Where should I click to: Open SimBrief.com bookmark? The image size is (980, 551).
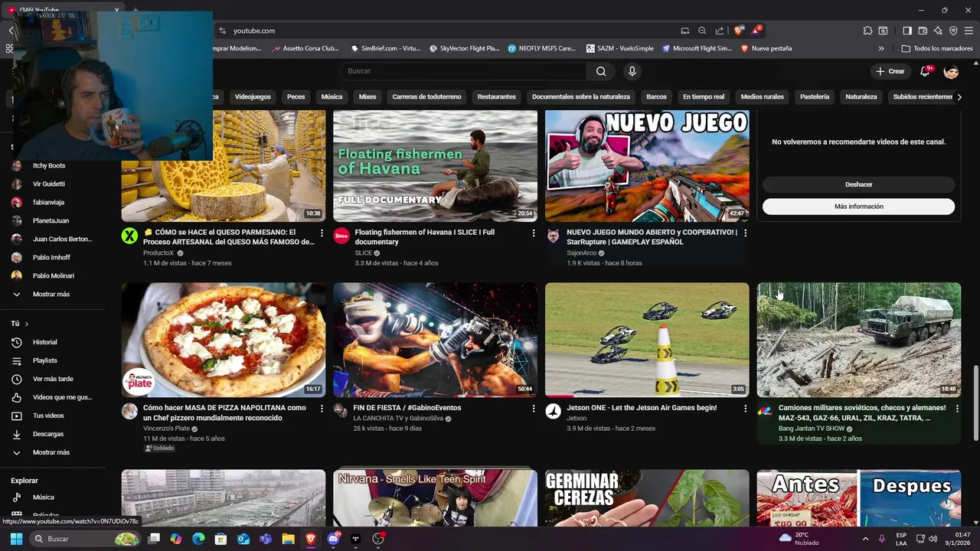(x=385, y=48)
